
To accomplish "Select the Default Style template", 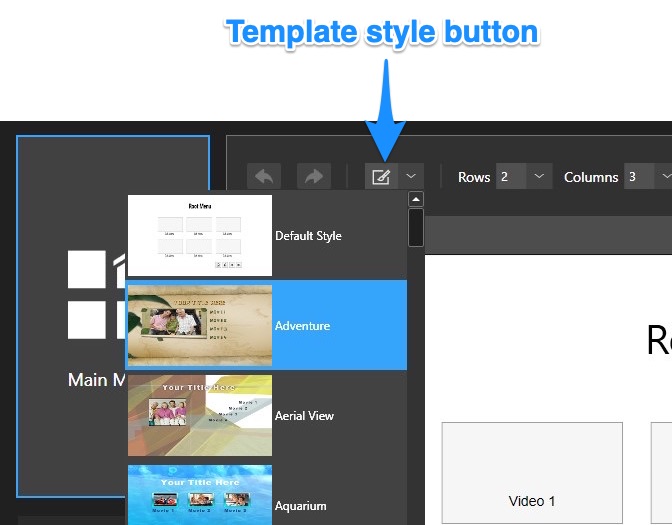I will coord(266,235).
